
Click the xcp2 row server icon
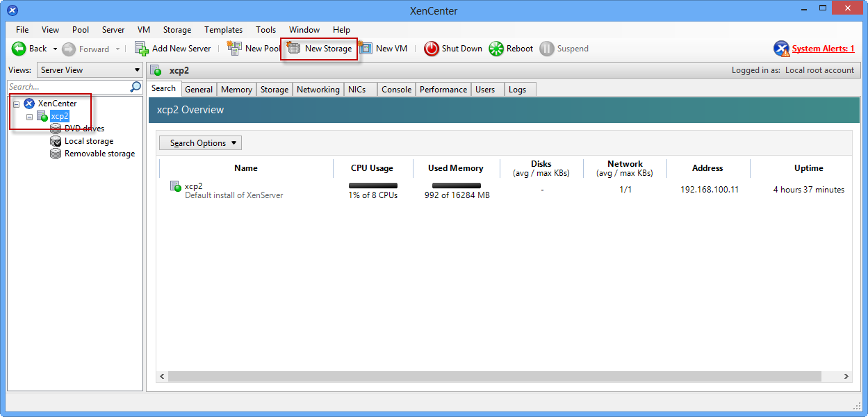click(x=176, y=186)
